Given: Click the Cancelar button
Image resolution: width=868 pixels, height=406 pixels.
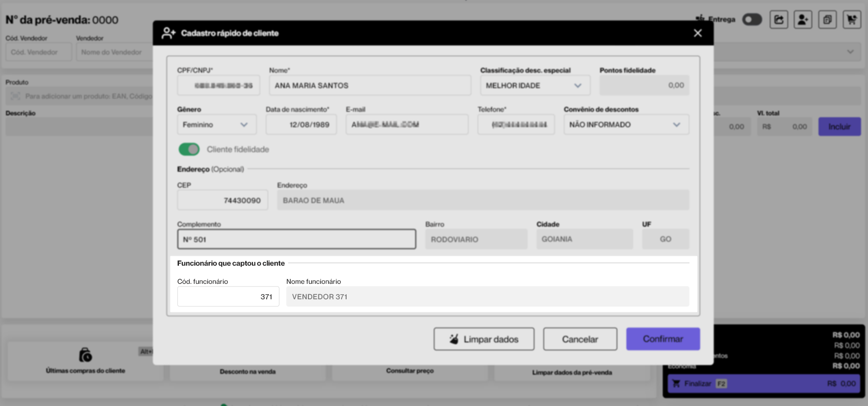Looking at the screenshot, I should click(x=580, y=339).
